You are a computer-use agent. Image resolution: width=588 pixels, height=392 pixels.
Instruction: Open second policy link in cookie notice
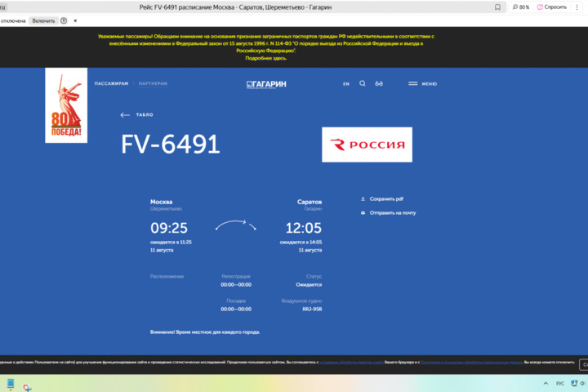pyautogui.click(x=472, y=363)
